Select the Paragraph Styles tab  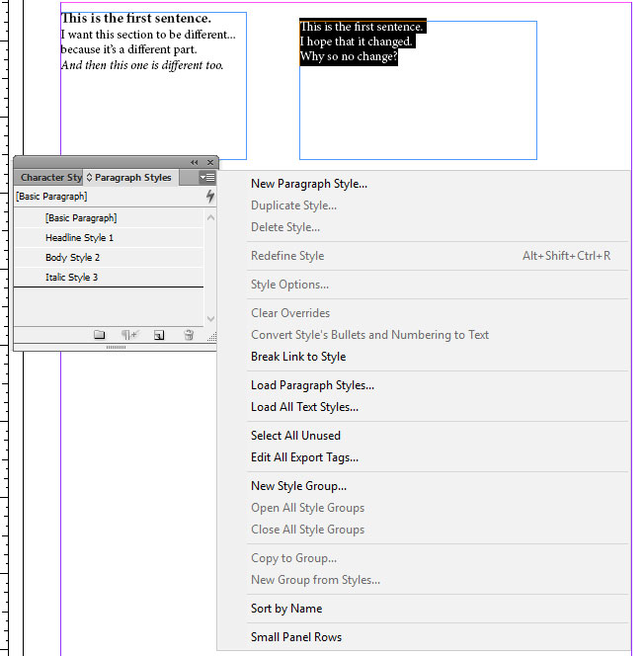tap(130, 178)
